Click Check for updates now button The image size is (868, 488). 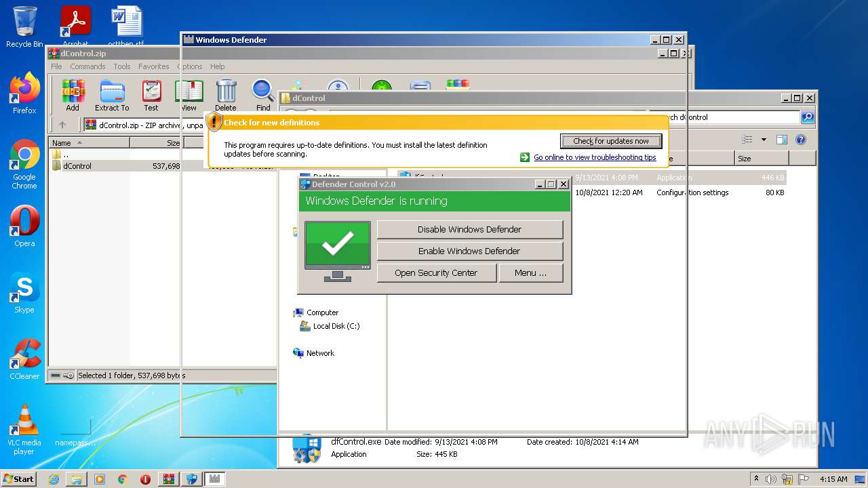(611, 141)
